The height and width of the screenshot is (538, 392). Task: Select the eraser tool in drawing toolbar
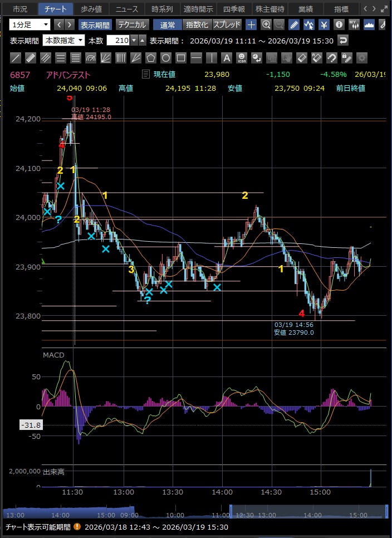point(301,58)
